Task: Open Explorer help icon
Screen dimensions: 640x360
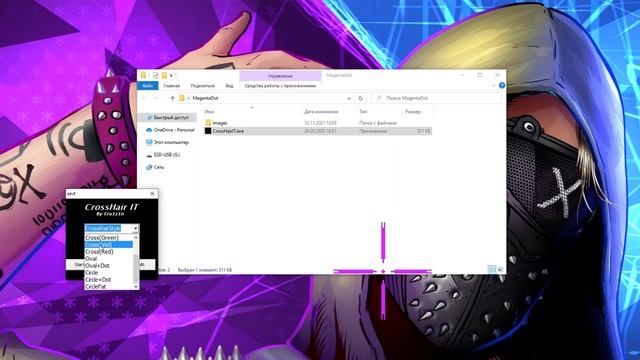Action: point(502,85)
